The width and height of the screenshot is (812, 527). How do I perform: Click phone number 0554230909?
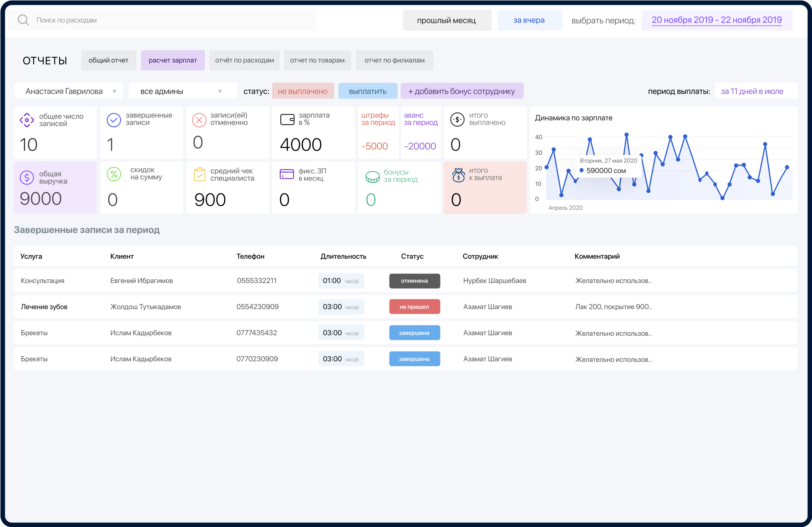tap(257, 307)
